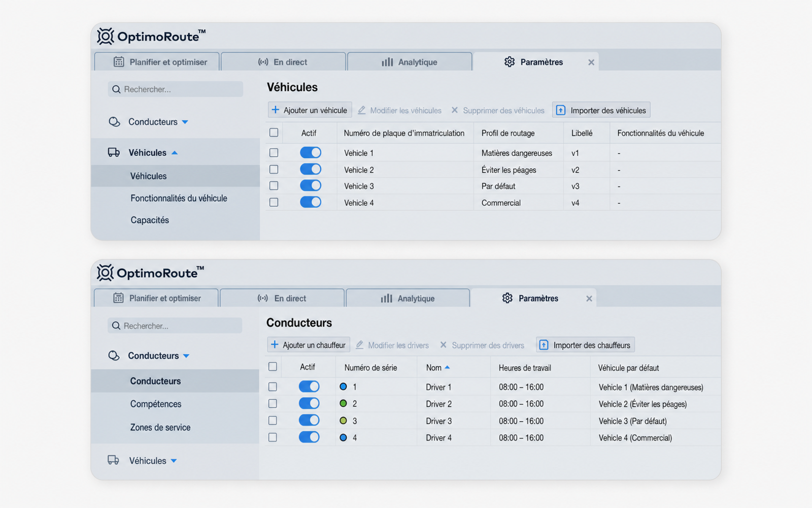Image resolution: width=812 pixels, height=508 pixels.
Task: Click the calendar icon on the top Planifier et optimiser tab
Action: coord(119,62)
